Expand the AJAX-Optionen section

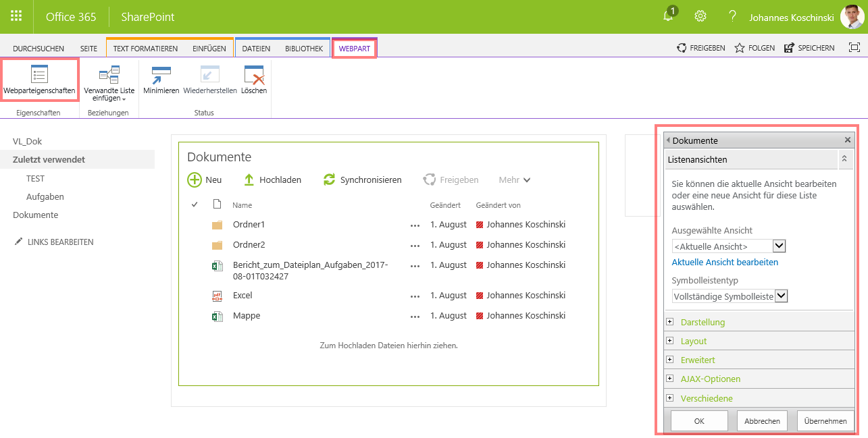(x=670, y=379)
